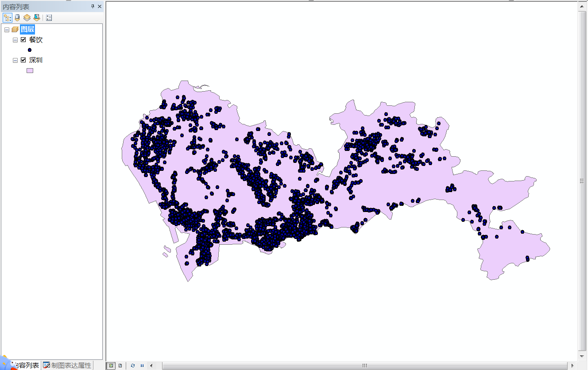Click the map Refresh icon
Image resolution: width=588 pixels, height=370 pixels.
133,366
